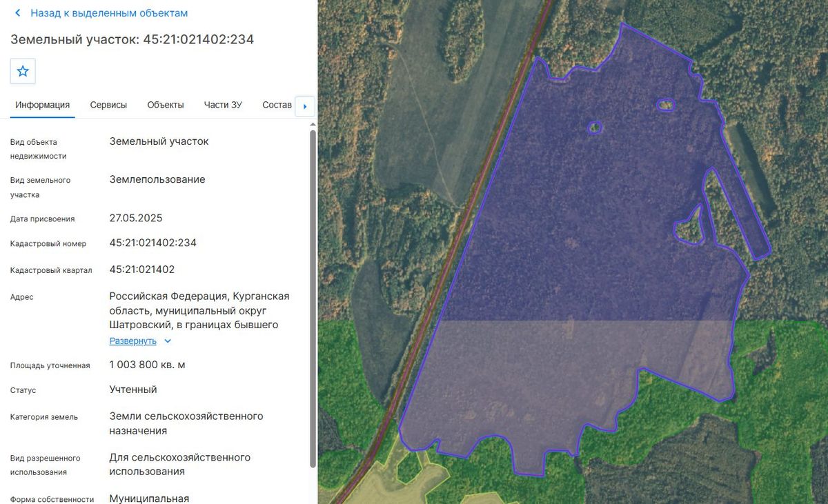
Task: Click the address text Российская Федерация, Курганская область
Action: tap(199, 310)
